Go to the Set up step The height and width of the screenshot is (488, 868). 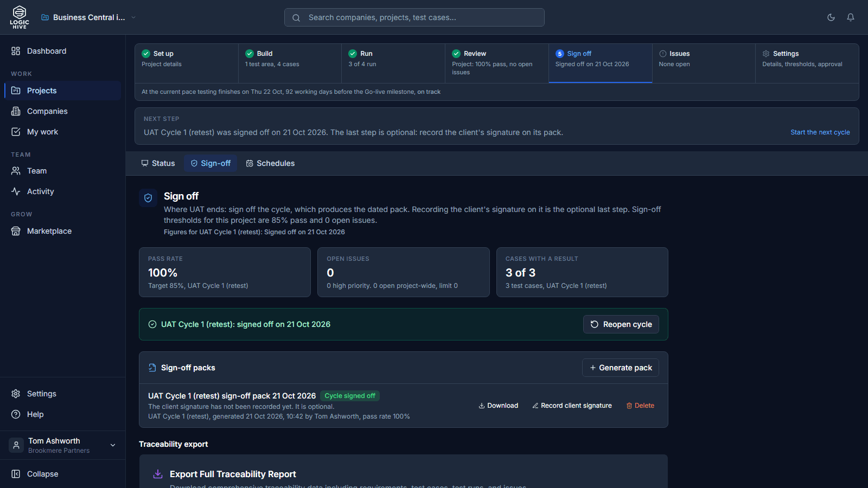(187, 63)
